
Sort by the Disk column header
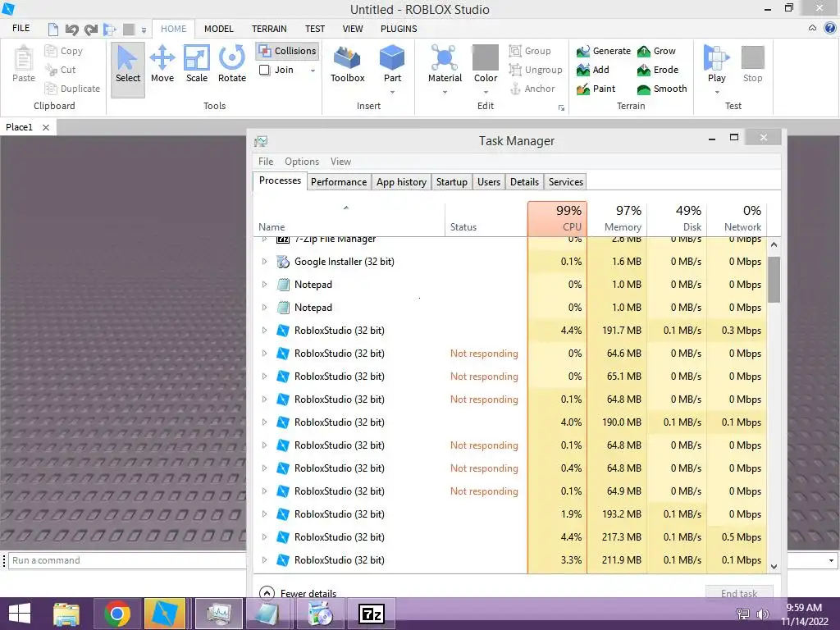(677, 218)
